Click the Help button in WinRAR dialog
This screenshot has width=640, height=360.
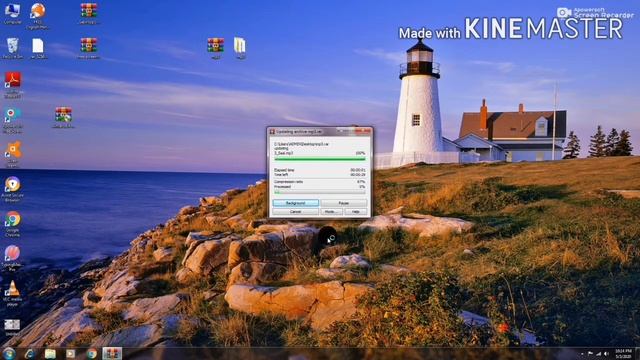[356, 211]
